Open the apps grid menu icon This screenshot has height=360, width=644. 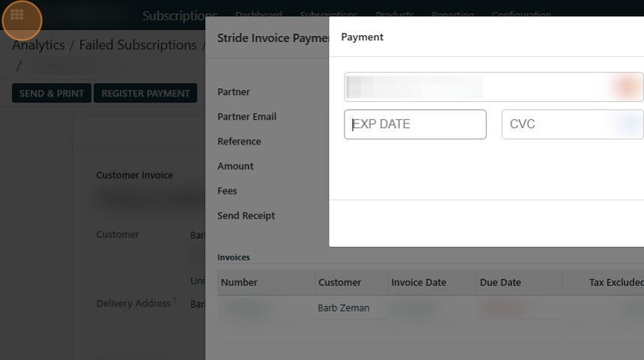click(17, 14)
